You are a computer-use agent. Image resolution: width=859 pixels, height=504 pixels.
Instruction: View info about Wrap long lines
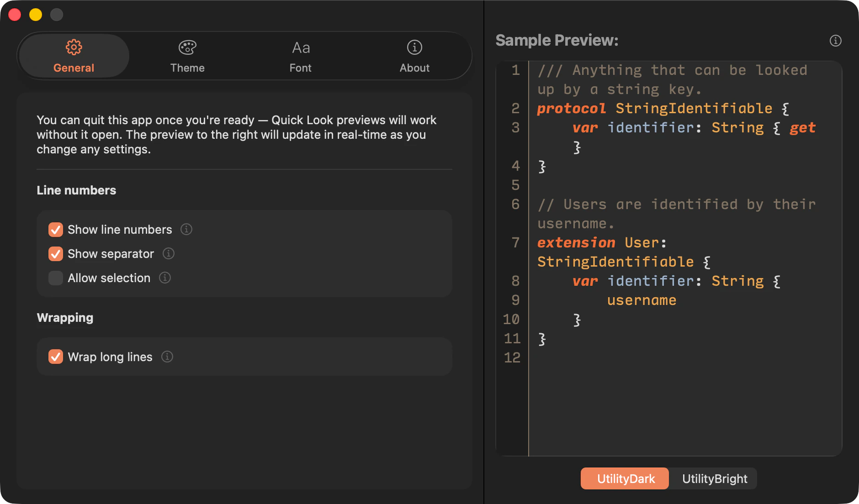167,357
